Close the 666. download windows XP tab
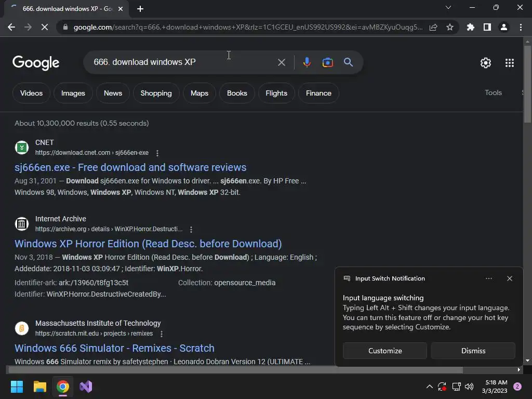 (x=121, y=9)
